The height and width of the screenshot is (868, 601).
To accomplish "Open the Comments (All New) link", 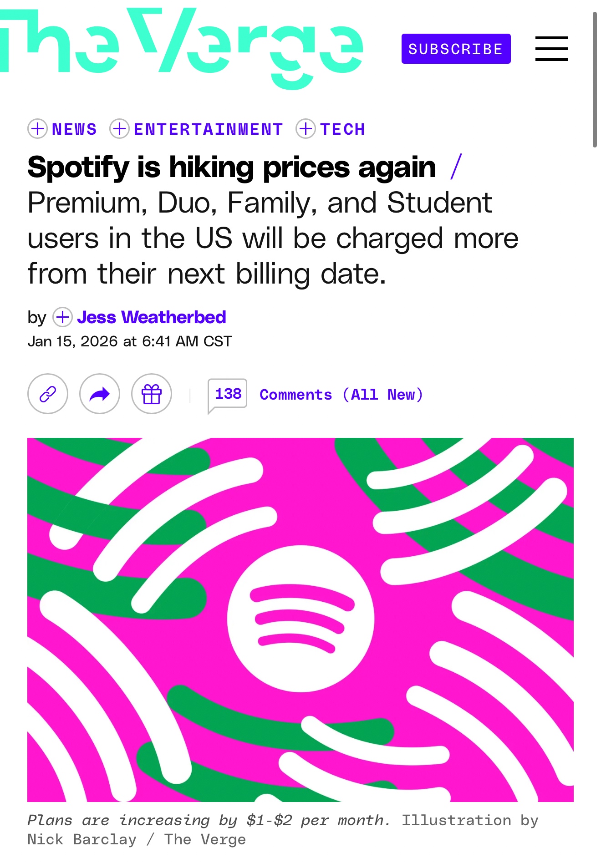I will click(341, 395).
